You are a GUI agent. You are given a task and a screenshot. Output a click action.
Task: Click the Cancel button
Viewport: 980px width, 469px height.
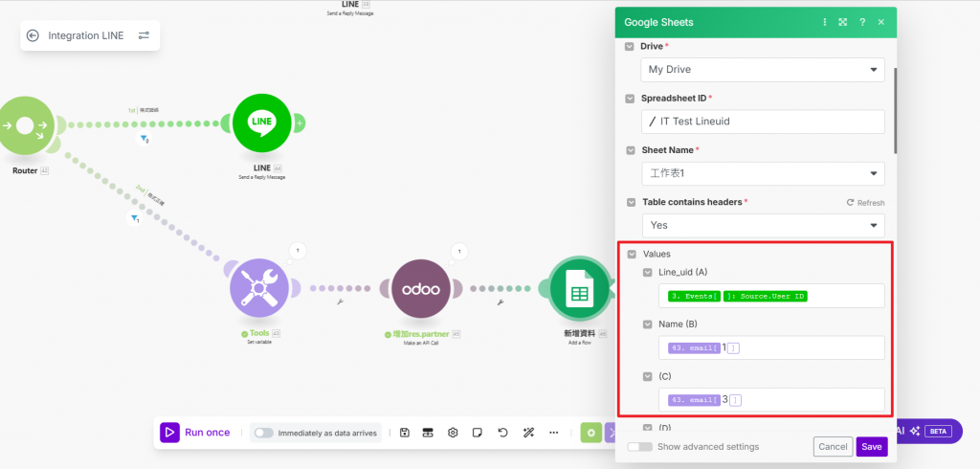pos(834,446)
